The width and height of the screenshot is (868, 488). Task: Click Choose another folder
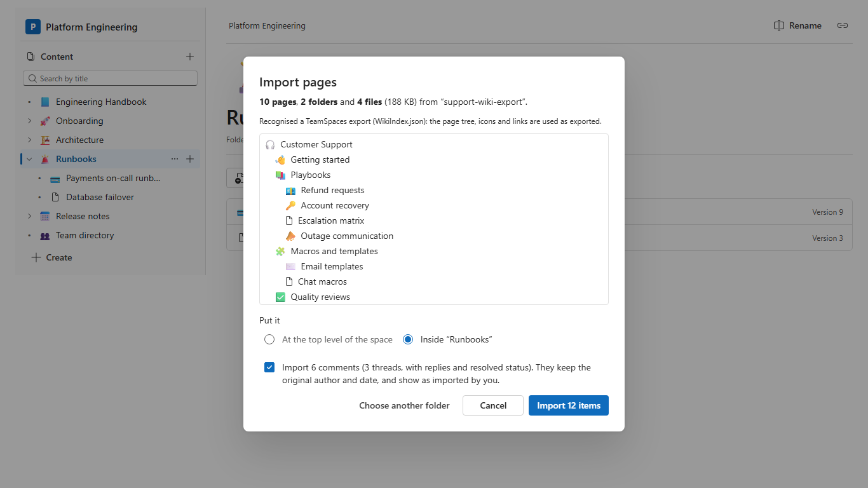click(404, 405)
